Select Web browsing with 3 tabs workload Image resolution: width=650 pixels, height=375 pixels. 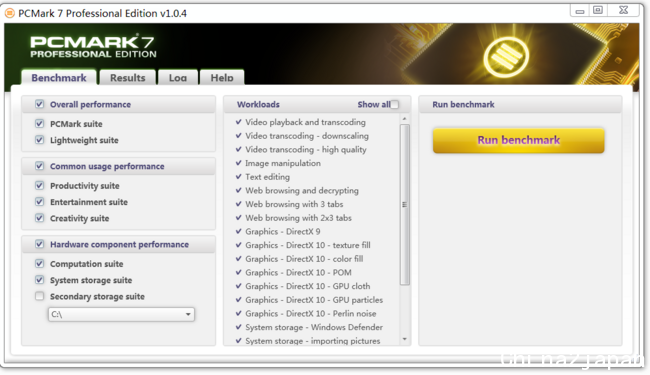[294, 204]
